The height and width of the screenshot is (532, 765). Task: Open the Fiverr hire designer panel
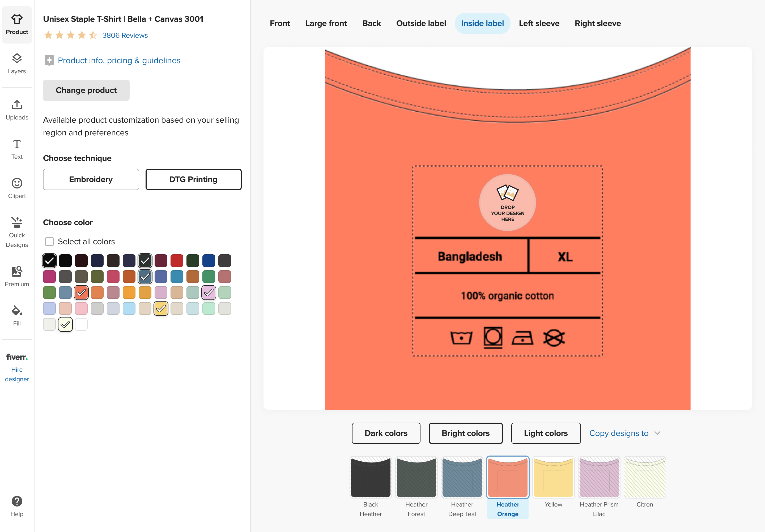(x=17, y=366)
